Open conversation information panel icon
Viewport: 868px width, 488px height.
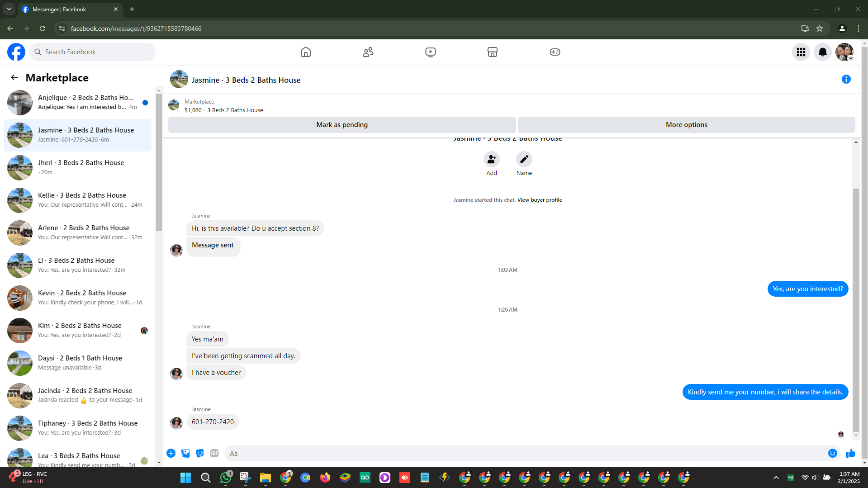[x=846, y=80]
